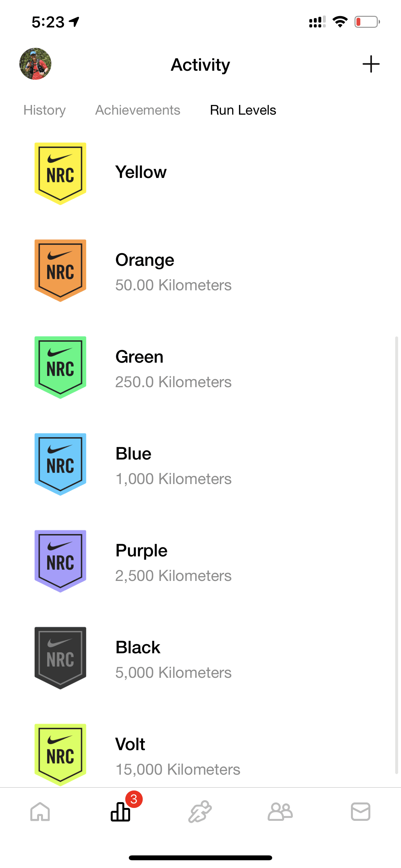Tap the Activity bar chart icon
The width and height of the screenshot is (401, 868).
[120, 811]
